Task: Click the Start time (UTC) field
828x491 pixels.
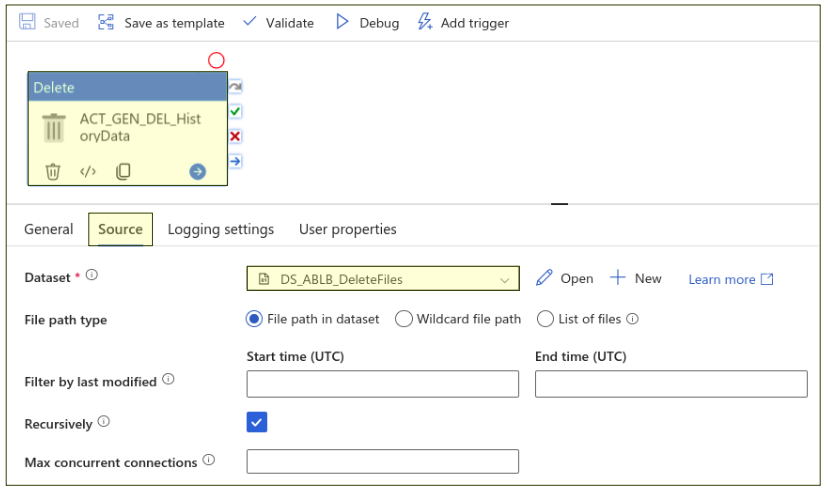Action: pyautogui.click(x=383, y=384)
